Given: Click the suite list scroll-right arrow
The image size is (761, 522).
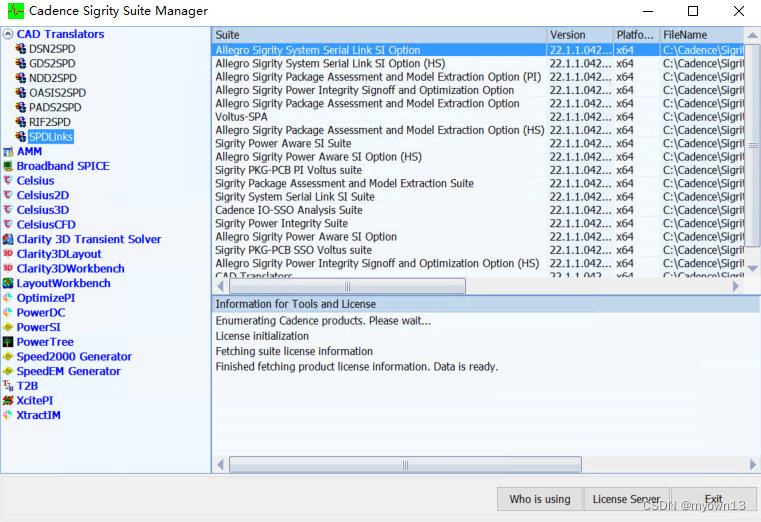Looking at the screenshot, I should (736, 286).
